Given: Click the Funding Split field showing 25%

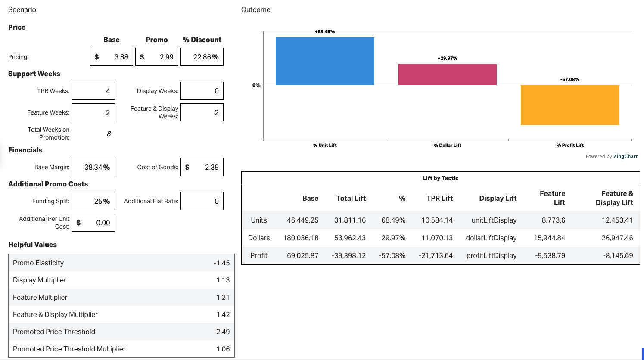Looking at the screenshot, I should (93, 201).
